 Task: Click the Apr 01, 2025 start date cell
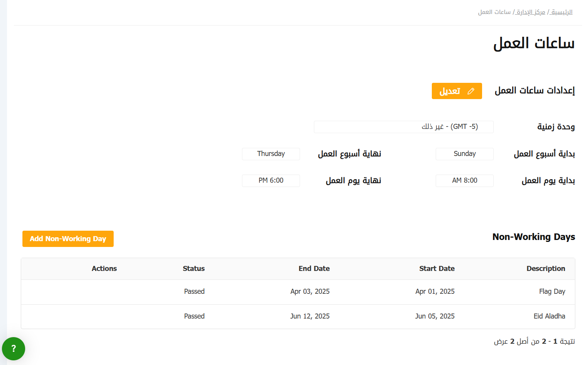435,291
